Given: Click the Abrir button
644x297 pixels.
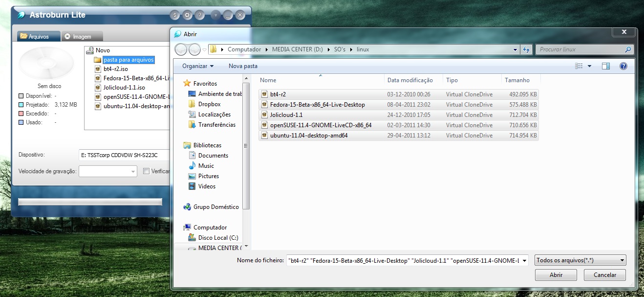Looking at the screenshot, I should tap(556, 275).
